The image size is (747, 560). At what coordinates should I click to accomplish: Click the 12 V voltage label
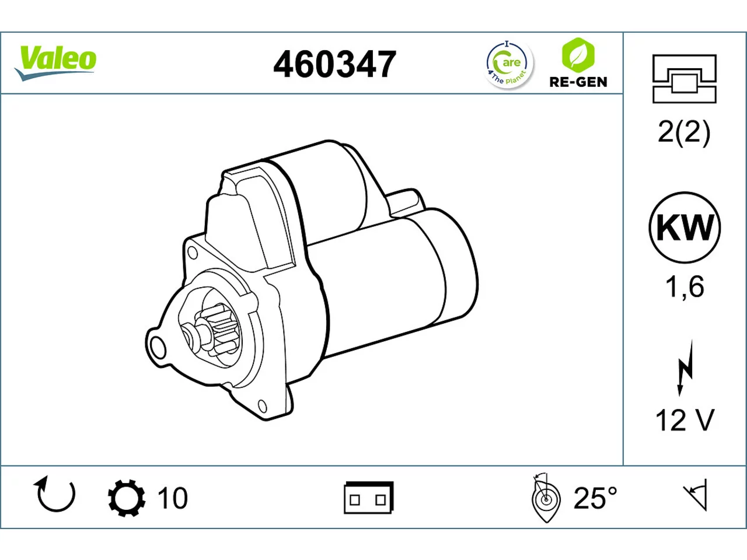(685, 420)
